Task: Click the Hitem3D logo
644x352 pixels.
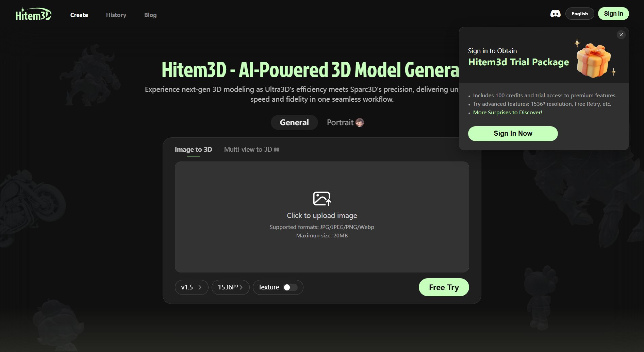Action: tap(33, 14)
